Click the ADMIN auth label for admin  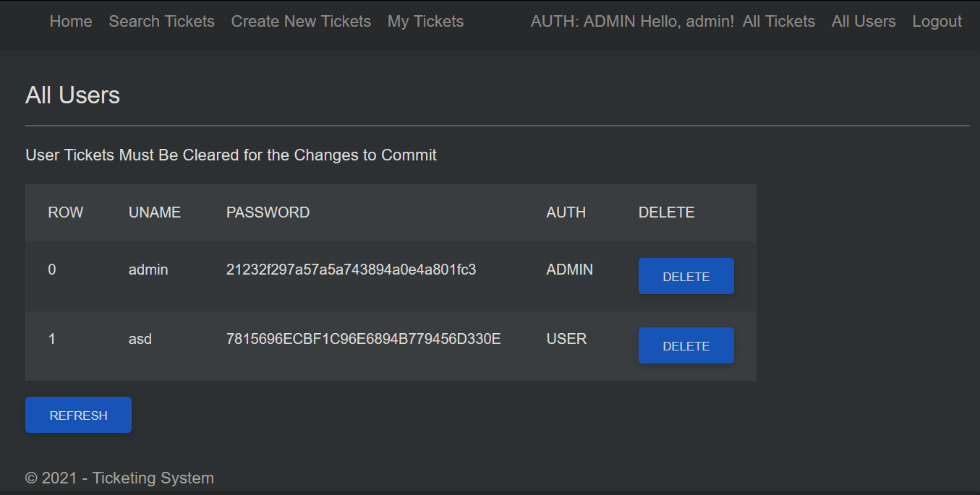pyautogui.click(x=570, y=269)
